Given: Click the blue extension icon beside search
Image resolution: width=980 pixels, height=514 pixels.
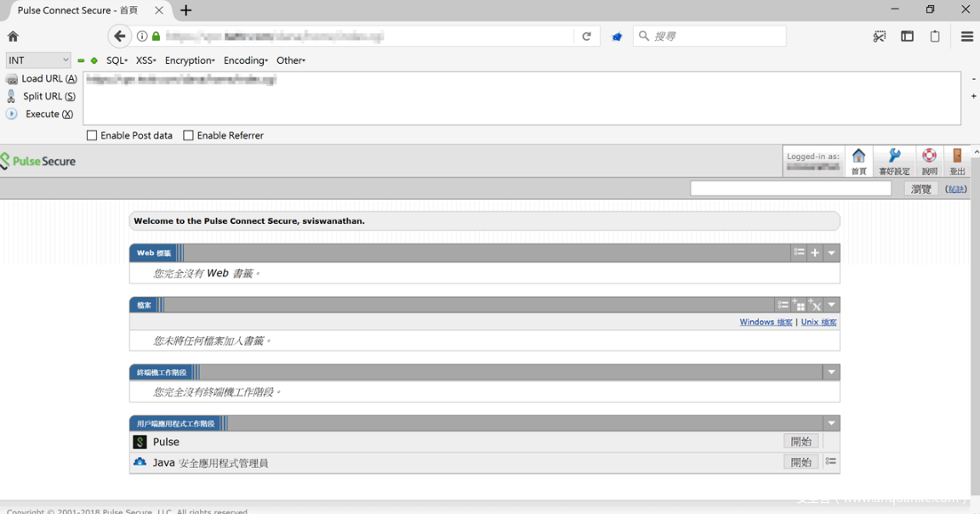Looking at the screenshot, I should coord(617,37).
